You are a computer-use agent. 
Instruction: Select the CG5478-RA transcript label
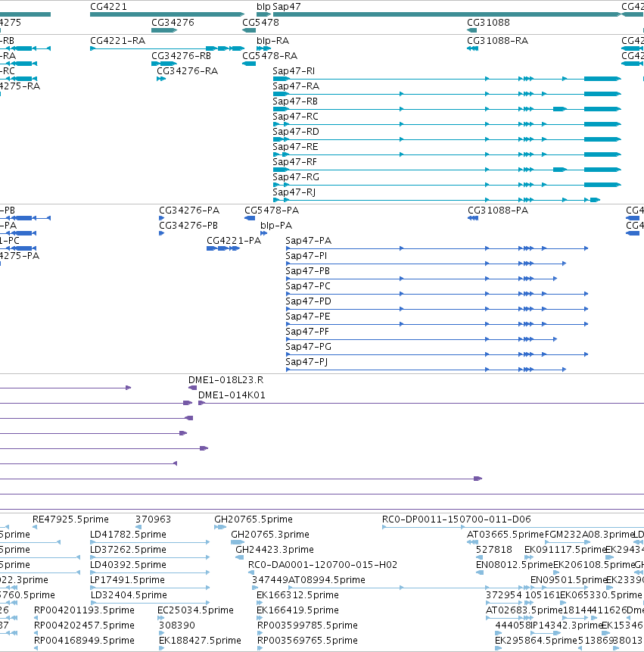click(269, 56)
